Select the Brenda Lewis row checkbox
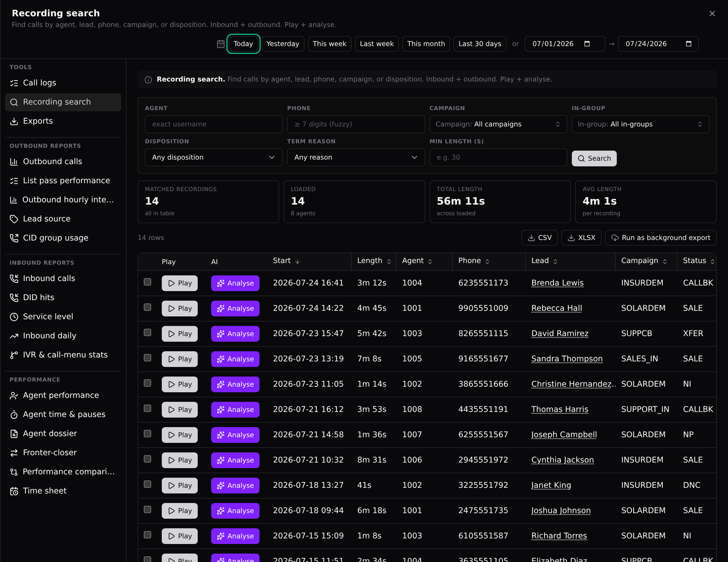Image resolution: width=728 pixels, height=562 pixels. 147,282
